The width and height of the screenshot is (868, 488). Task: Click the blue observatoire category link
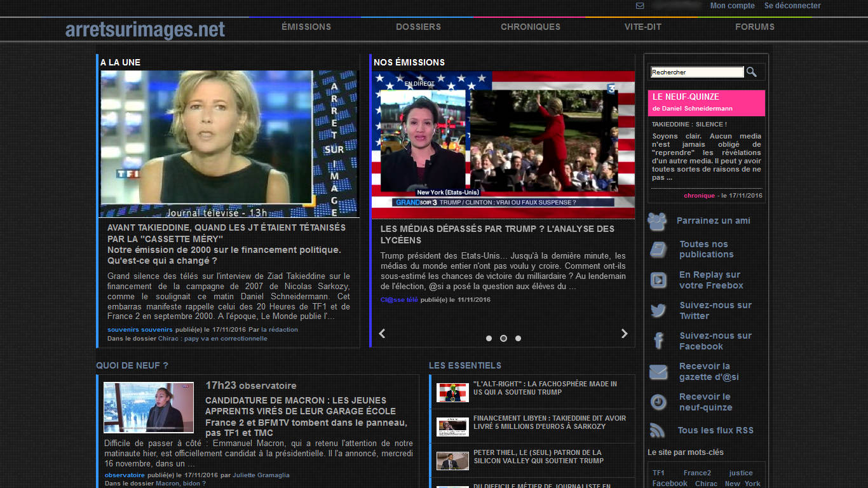[x=125, y=475]
